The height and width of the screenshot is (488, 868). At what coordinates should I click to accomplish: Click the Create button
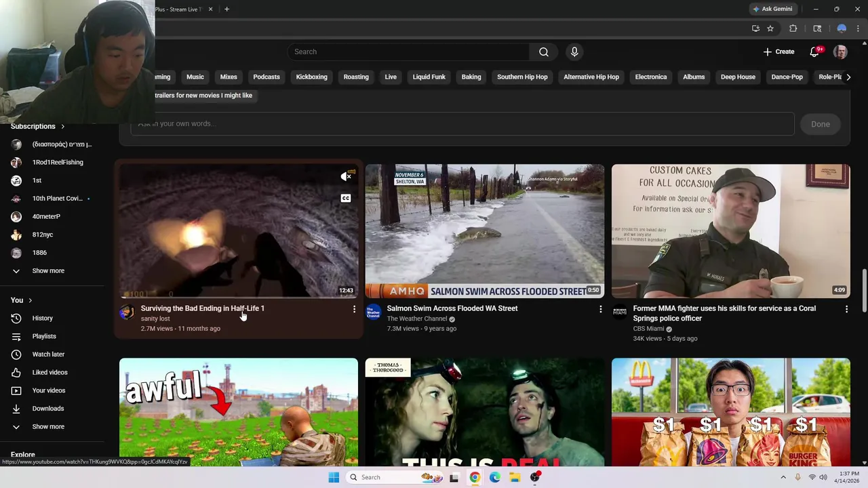(778, 52)
